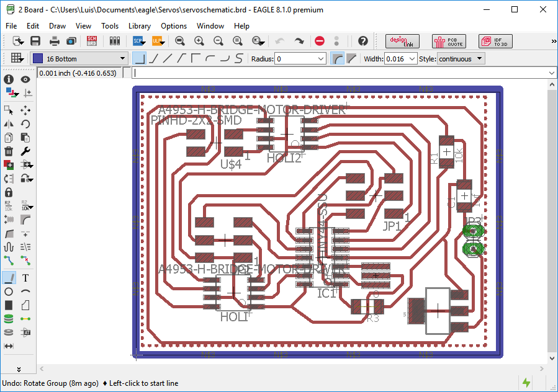
Task: Select the Rotate tool
Action: tap(25, 124)
